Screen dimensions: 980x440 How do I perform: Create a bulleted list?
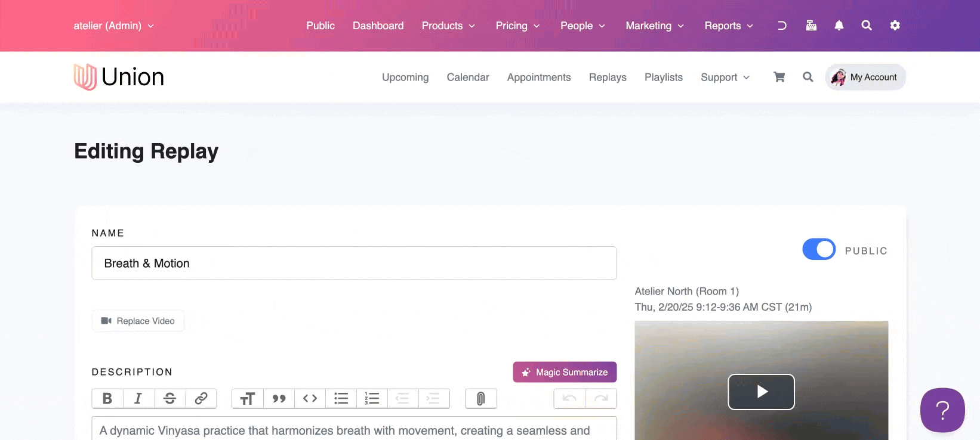point(341,398)
